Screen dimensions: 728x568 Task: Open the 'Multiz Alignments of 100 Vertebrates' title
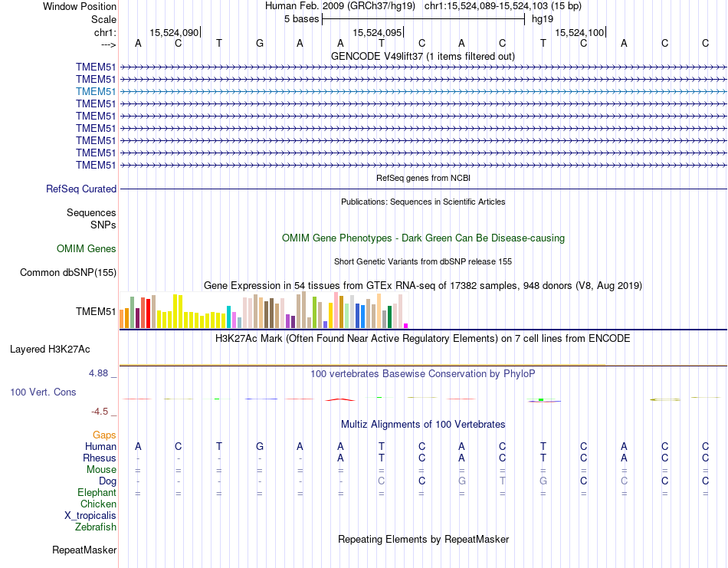[x=423, y=424]
